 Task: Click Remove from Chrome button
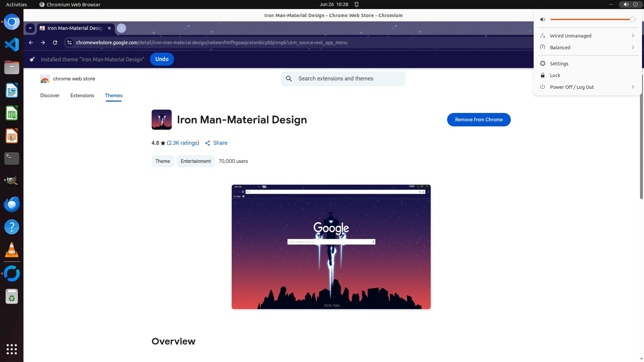(x=479, y=120)
